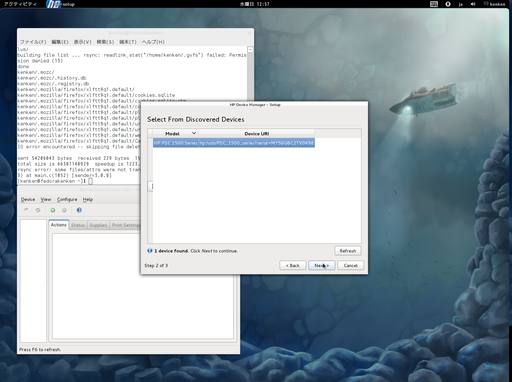Click the terminal scrollbar up arrow
This screenshot has height=382, width=512.
coord(250,49)
